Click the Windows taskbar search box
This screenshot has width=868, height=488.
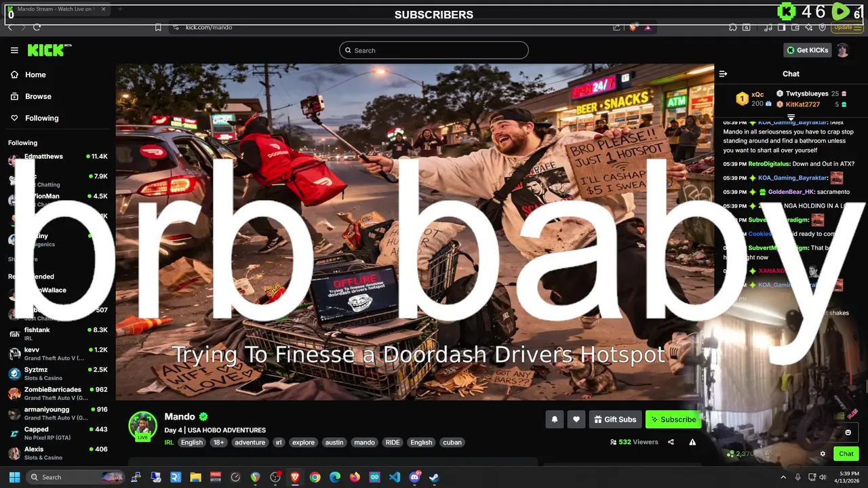tap(75, 477)
